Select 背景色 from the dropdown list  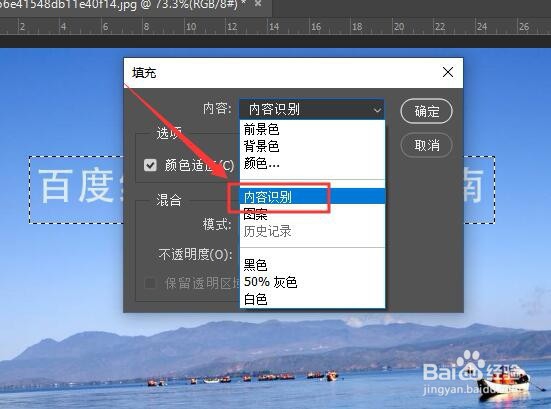(x=312, y=146)
